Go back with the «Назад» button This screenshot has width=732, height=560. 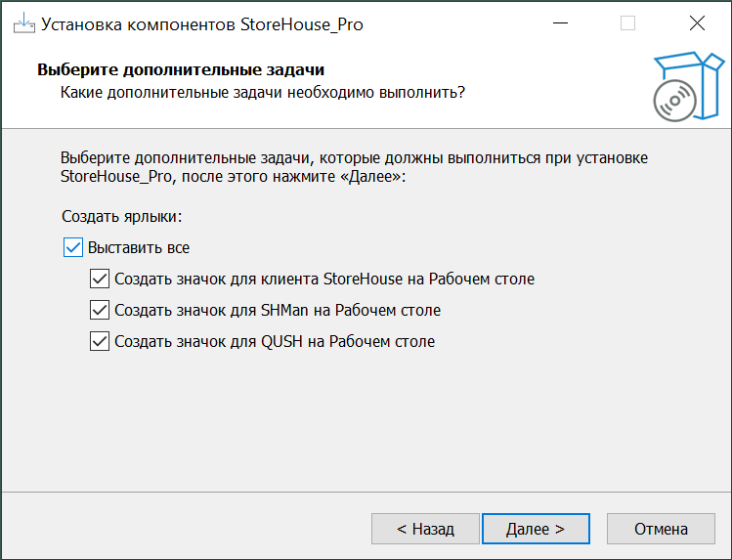(x=425, y=529)
